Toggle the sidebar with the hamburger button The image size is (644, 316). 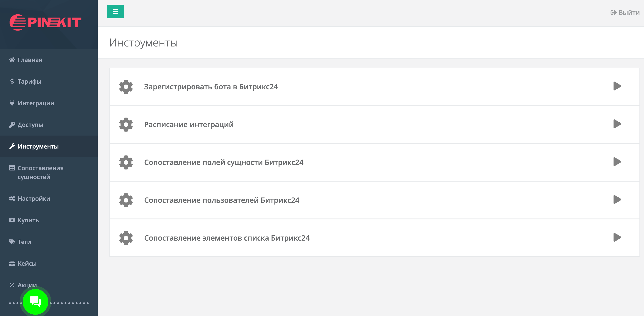click(115, 12)
